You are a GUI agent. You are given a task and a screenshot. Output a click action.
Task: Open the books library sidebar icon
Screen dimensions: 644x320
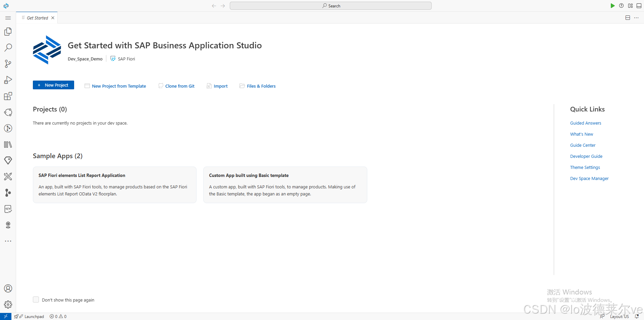tap(8, 144)
